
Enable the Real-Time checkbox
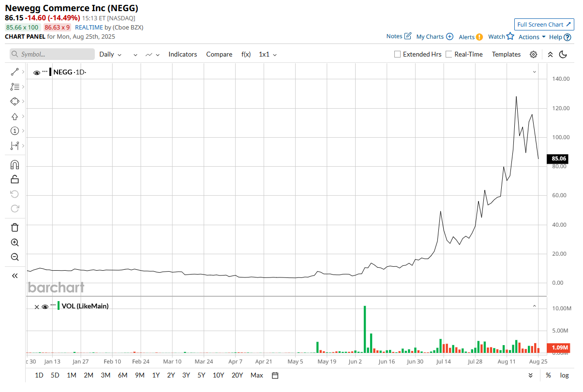(449, 54)
